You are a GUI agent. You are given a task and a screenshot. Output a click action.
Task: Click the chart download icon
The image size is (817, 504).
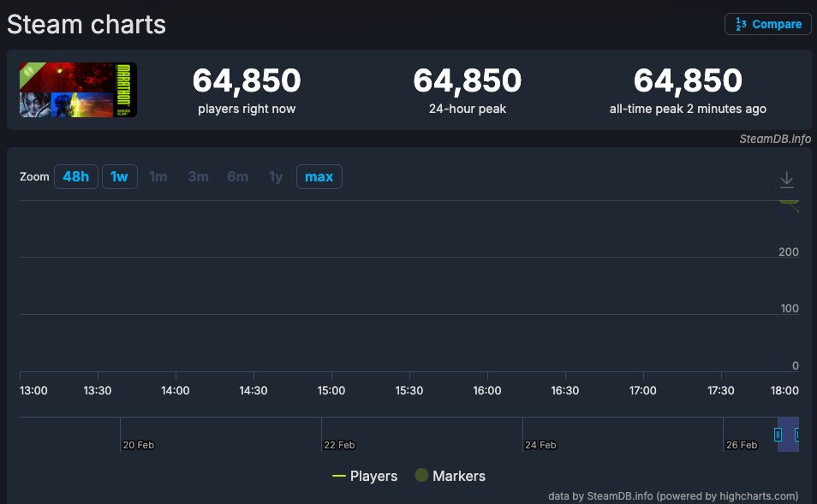coord(787,180)
